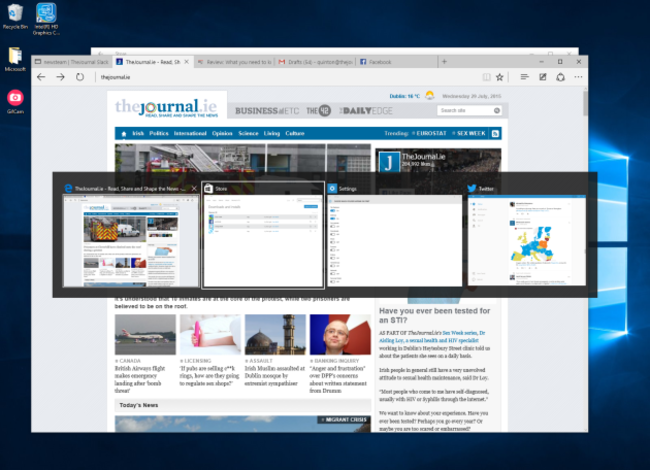Viewport: 650px width, 470px height.
Task: Open the International section
Action: [x=190, y=133]
